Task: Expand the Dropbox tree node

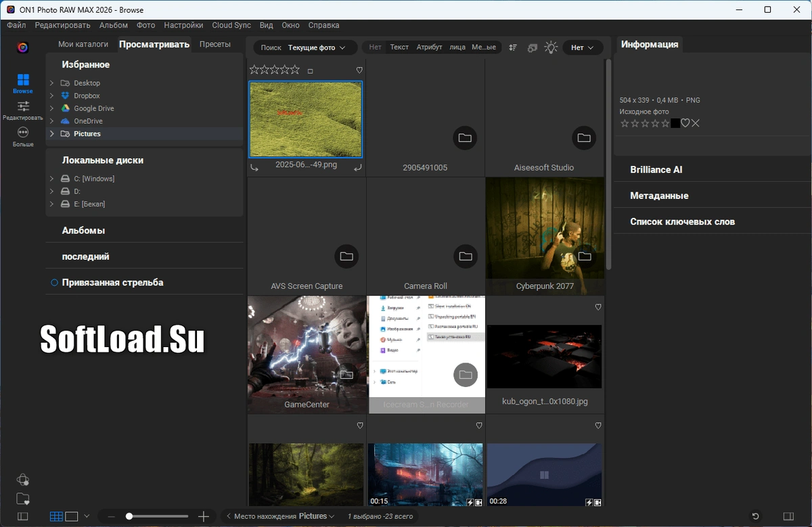Action: tap(52, 96)
